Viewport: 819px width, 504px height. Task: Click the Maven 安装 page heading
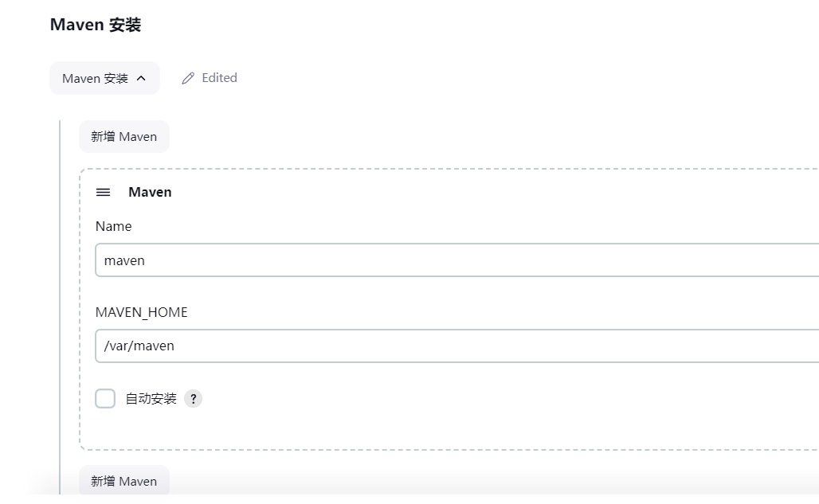(96, 25)
